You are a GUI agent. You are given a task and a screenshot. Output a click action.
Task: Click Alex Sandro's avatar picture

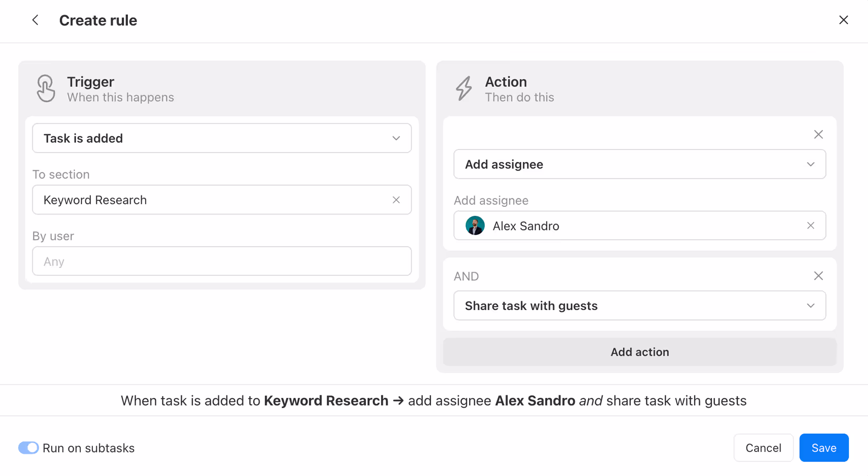coord(475,226)
